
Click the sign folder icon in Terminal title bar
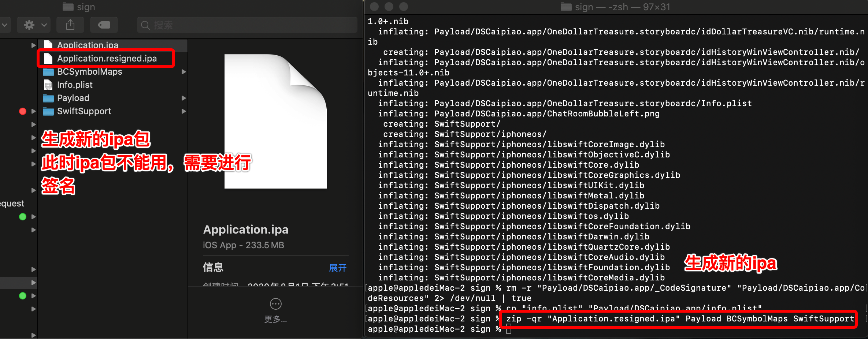566,7
